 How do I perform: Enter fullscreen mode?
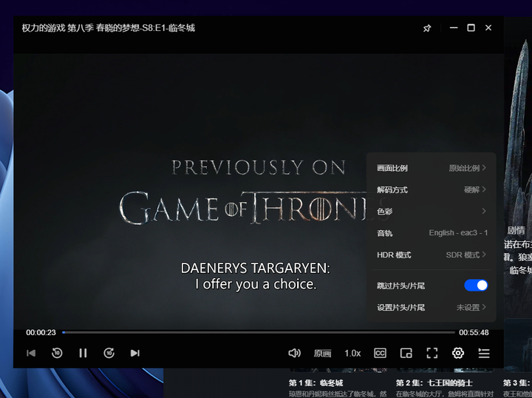[432, 354]
